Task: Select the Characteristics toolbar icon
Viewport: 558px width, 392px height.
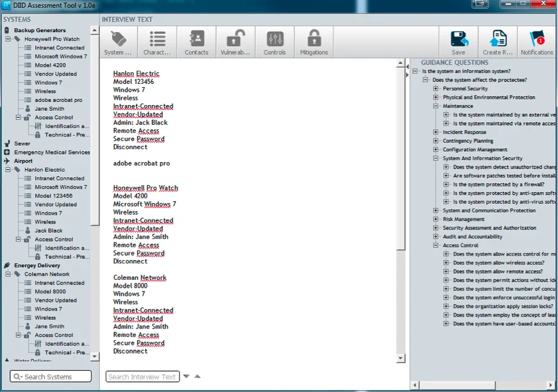Action: [x=157, y=40]
